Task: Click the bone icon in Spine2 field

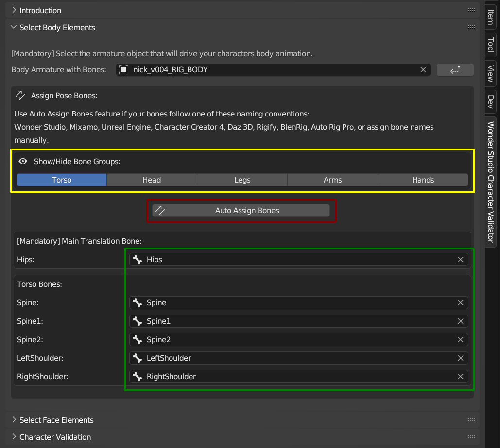Action: pyautogui.click(x=137, y=340)
